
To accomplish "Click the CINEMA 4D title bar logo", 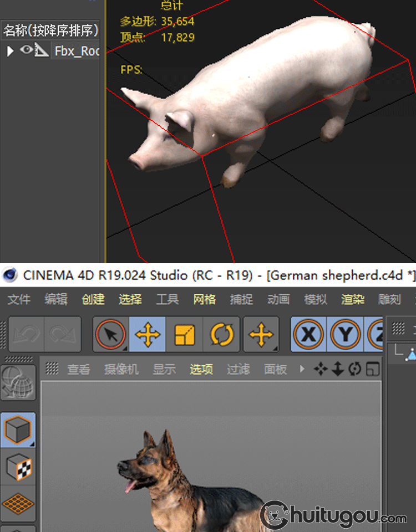I will [9, 275].
